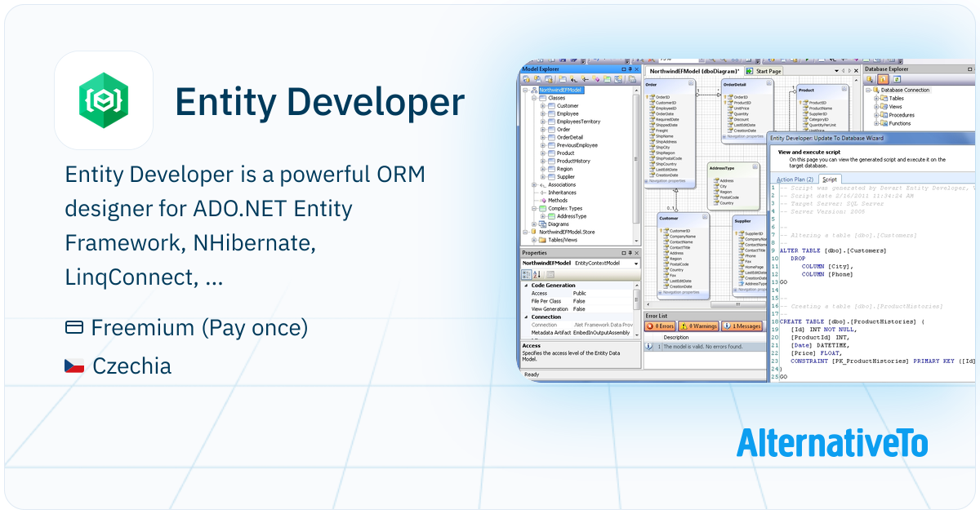
Task: Toggle the 0 Warnings filter in Error List
Action: (699, 326)
